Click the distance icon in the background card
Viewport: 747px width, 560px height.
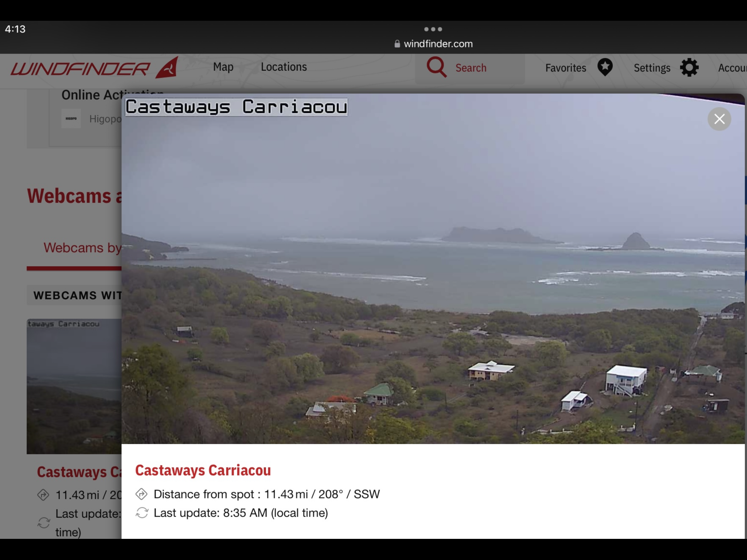tap(43, 495)
